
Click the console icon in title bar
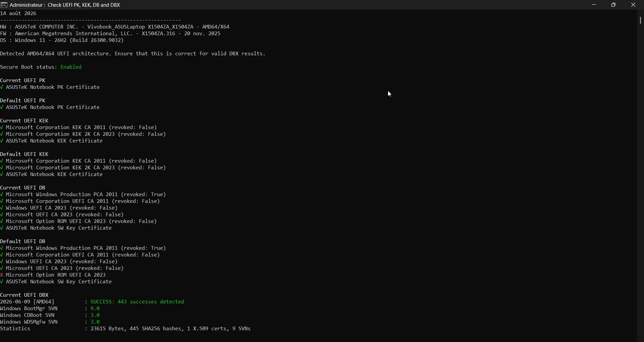click(x=4, y=5)
